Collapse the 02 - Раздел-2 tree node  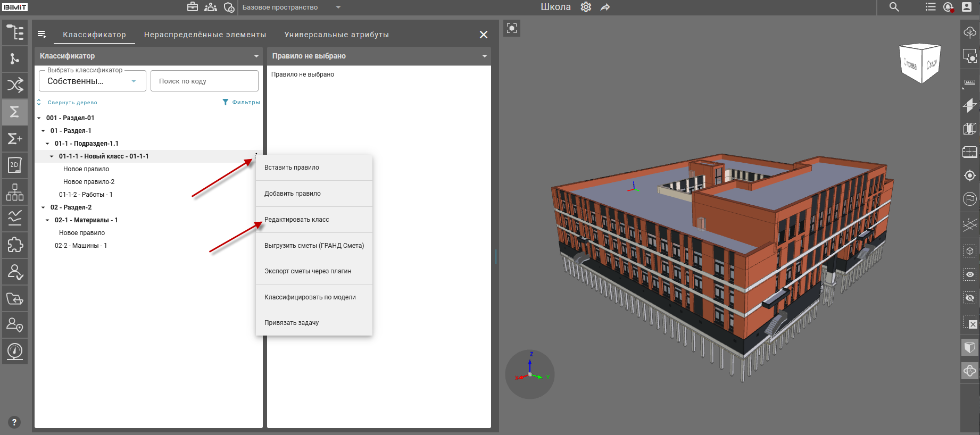43,207
